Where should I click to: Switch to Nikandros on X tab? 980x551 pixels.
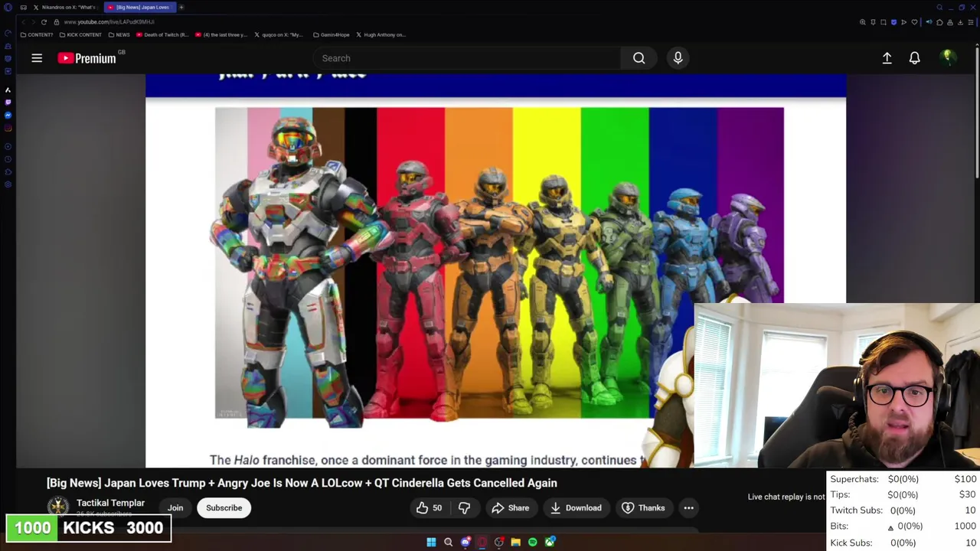[x=64, y=7]
